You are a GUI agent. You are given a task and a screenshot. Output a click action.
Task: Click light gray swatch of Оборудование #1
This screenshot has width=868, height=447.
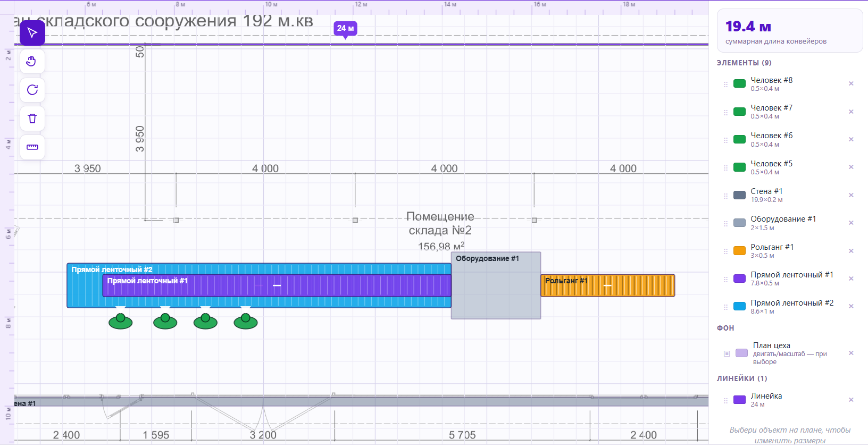pos(739,223)
